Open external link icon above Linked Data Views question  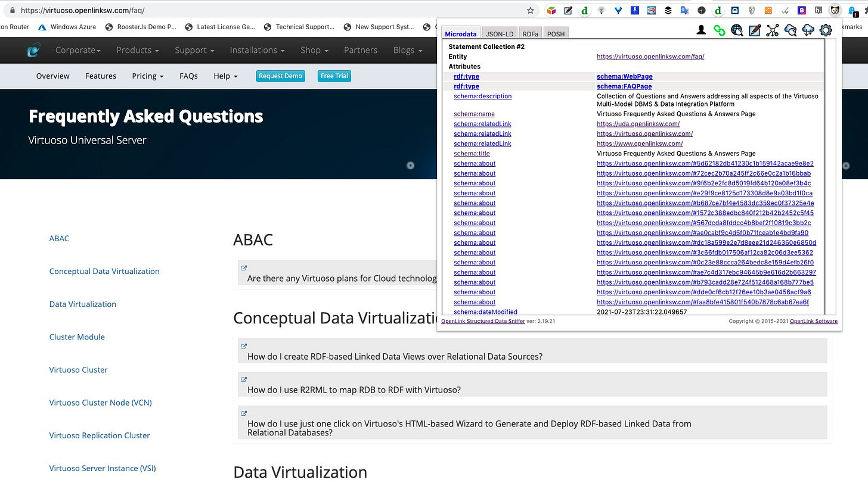pyautogui.click(x=243, y=346)
